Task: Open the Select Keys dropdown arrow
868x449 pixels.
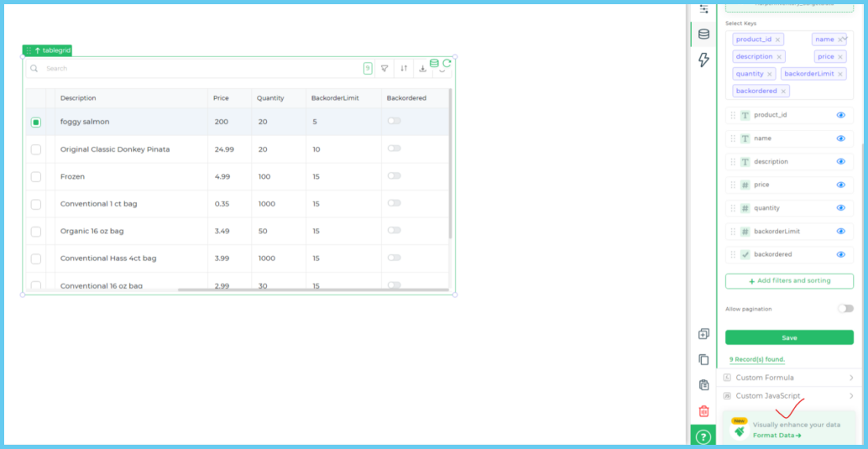Action: [844, 38]
